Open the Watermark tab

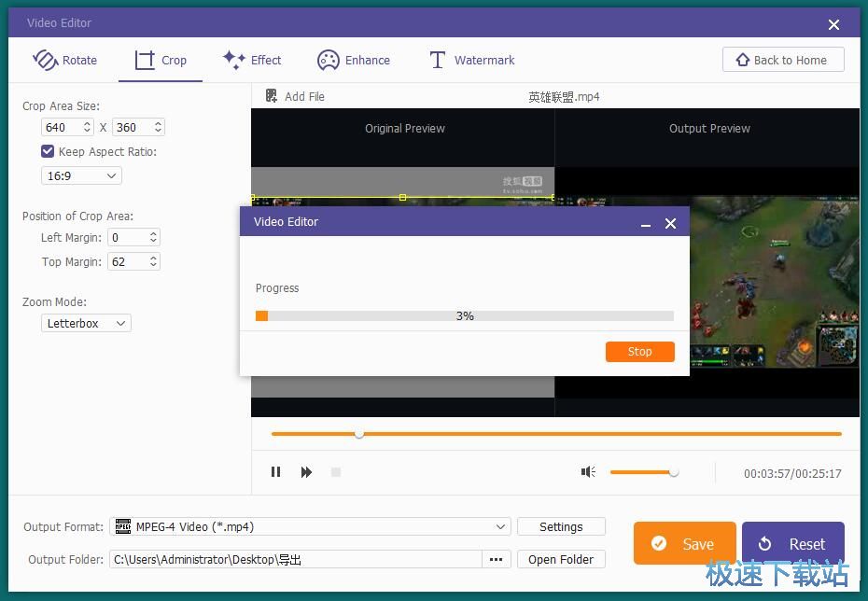point(472,60)
